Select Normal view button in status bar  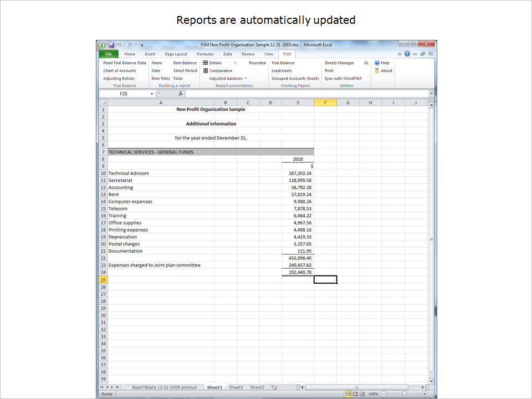coord(349,394)
